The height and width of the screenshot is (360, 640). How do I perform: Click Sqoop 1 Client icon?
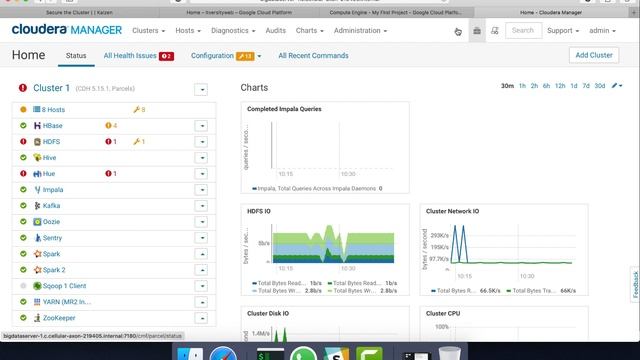(37, 286)
